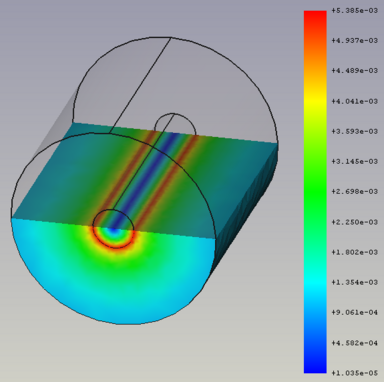Click the +9.061e-04 scale label
Viewport: 384px width, 382px height.
click(355, 312)
